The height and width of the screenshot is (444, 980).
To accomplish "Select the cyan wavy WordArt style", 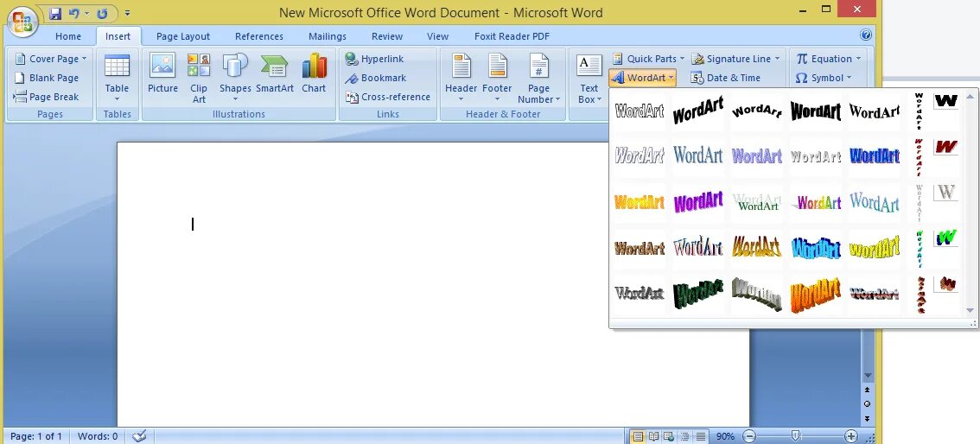I will tap(816, 248).
